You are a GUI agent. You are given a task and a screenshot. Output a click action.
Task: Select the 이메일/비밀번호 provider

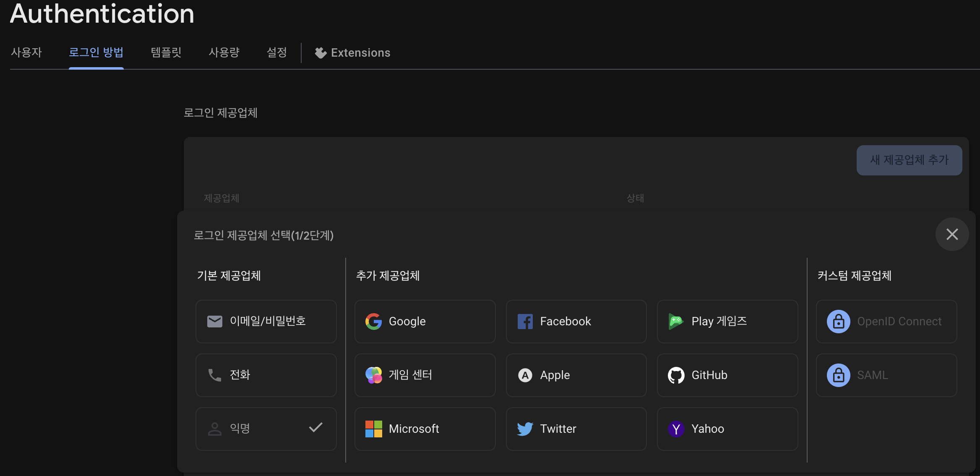(x=266, y=322)
